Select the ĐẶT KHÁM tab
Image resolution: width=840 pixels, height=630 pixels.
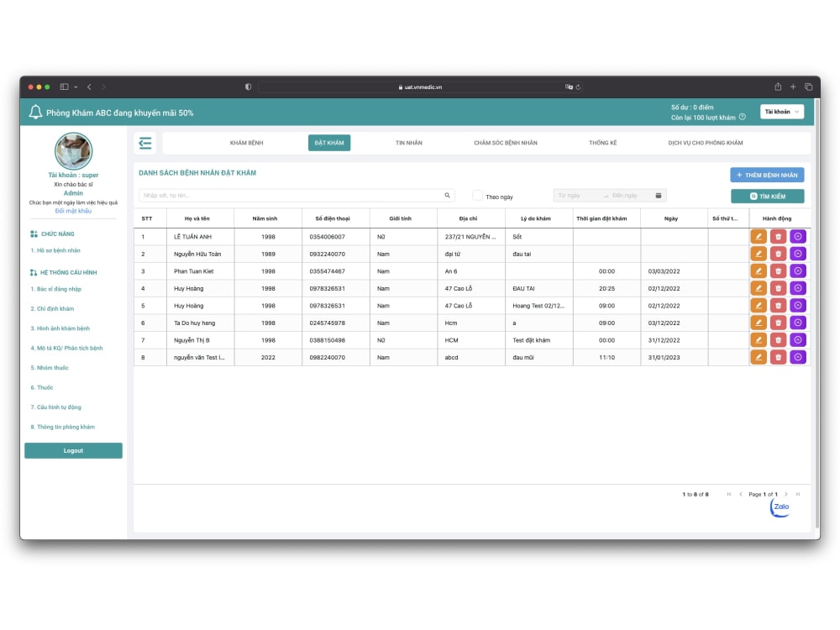329,143
